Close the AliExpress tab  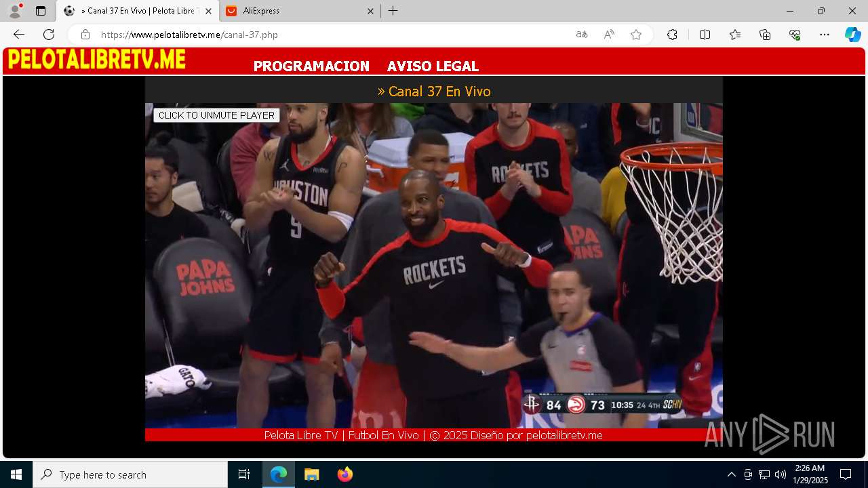[370, 11]
